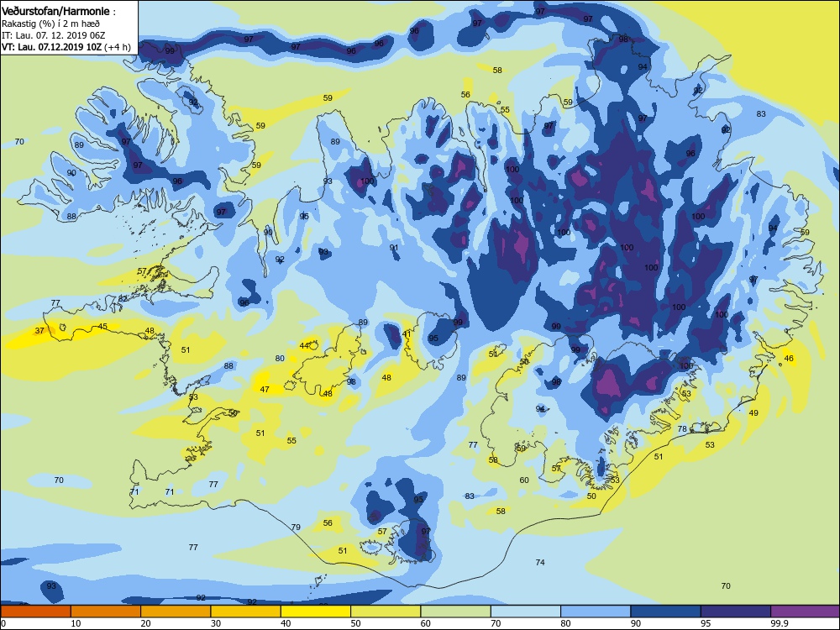Pick the 40–50% bright yellow legend swatch

point(316,612)
